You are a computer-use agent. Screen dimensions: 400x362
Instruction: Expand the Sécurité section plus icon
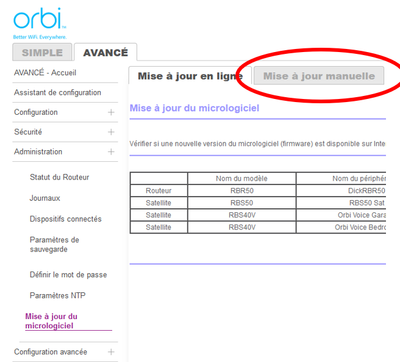(x=111, y=132)
